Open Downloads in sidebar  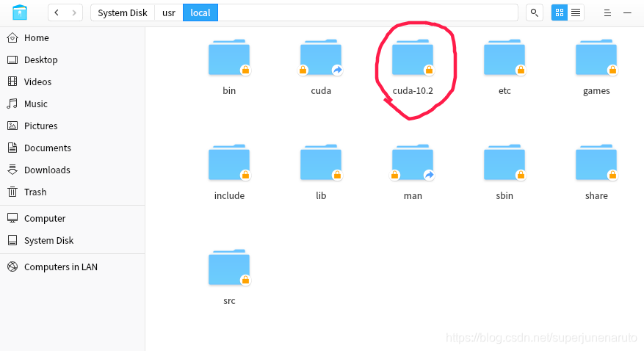tap(72, 170)
